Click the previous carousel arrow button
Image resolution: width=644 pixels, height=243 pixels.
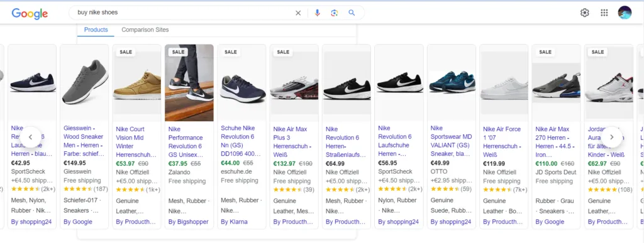click(30, 137)
